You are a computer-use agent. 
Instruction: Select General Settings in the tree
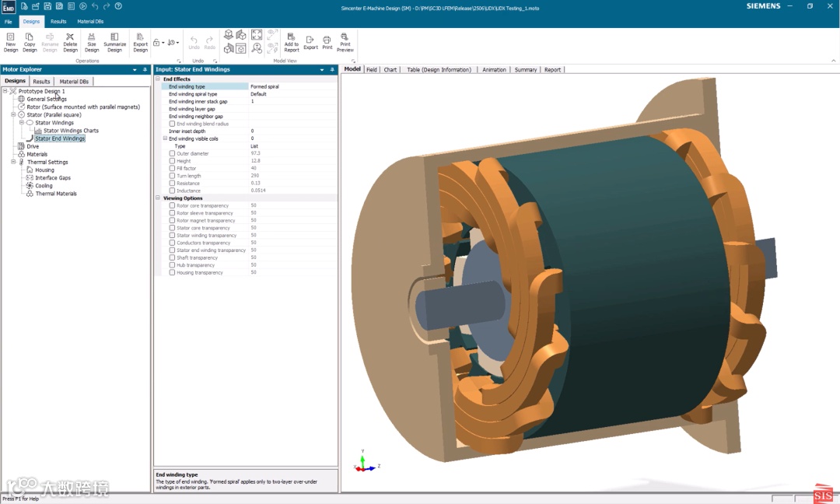coord(47,99)
